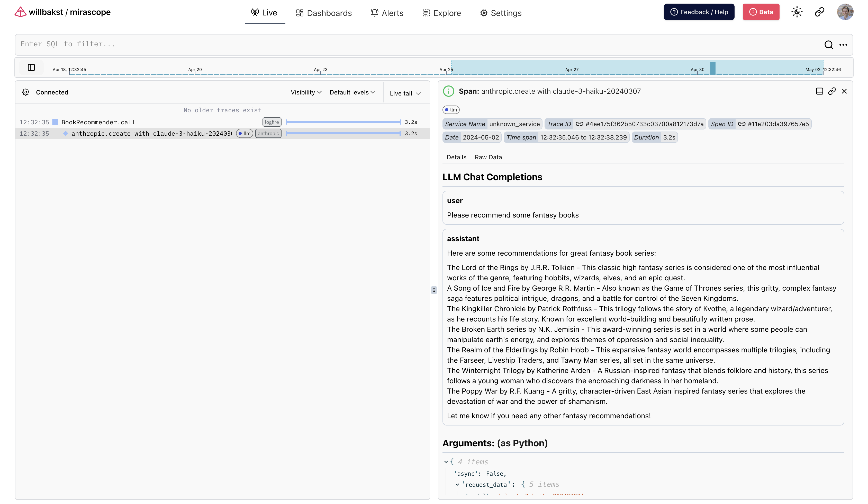This screenshot has height=504, width=868.
Task: Click the Connected settings gear icon
Action: click(x=26, y=92)
